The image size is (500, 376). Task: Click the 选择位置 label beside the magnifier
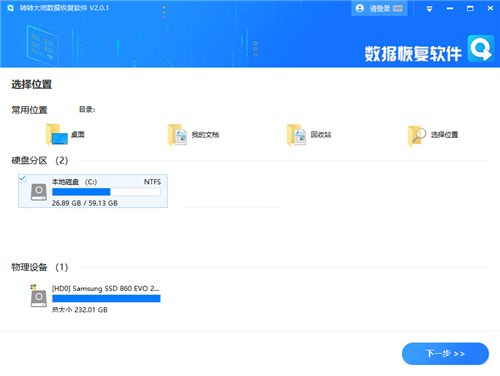pos(444,135)
